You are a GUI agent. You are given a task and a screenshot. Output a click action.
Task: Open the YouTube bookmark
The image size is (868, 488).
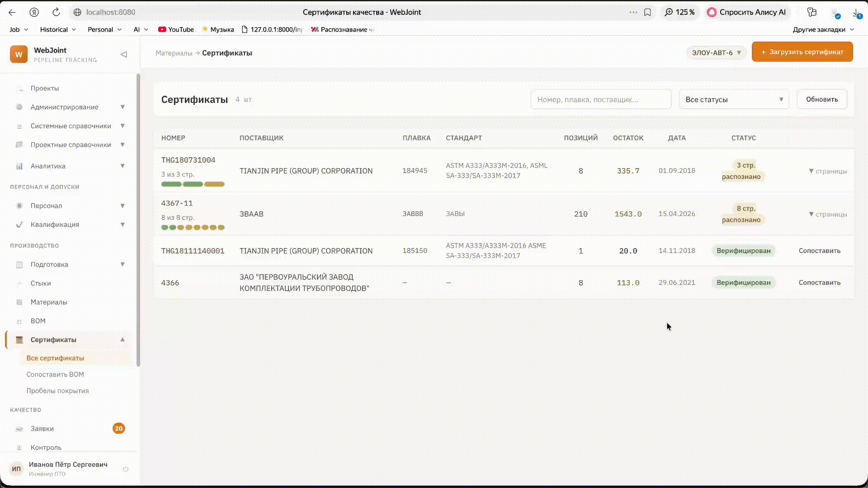click(176, 29)
